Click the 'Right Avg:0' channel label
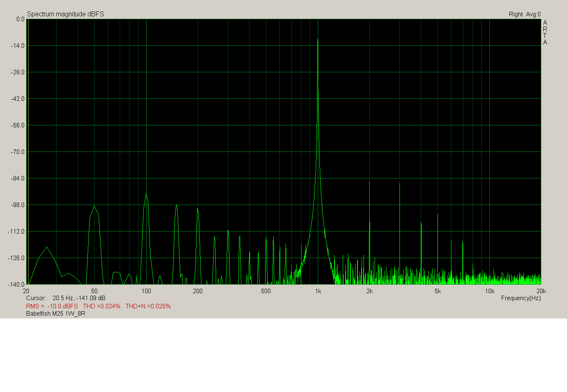This screenshot has height=392, width=567. point(525,14)
